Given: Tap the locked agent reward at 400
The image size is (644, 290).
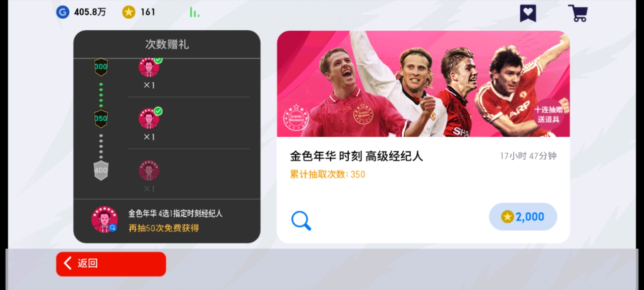Looking at the screenshot, I should 149,171.
